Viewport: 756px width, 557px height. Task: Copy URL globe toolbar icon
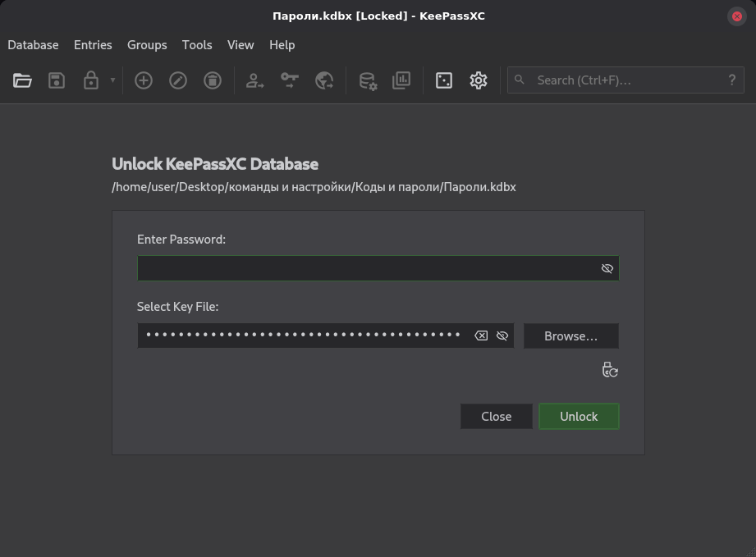tap(324, 80)
